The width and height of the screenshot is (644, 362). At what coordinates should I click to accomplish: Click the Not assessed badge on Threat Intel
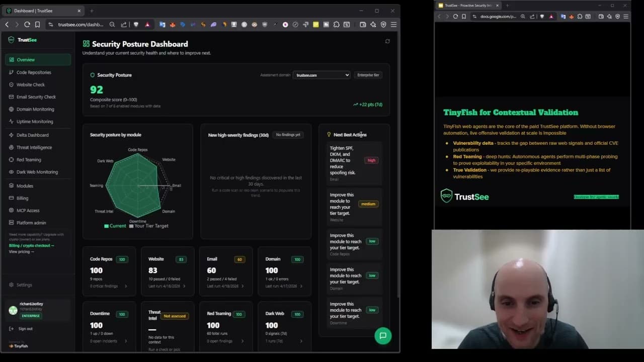click(175, 316)
